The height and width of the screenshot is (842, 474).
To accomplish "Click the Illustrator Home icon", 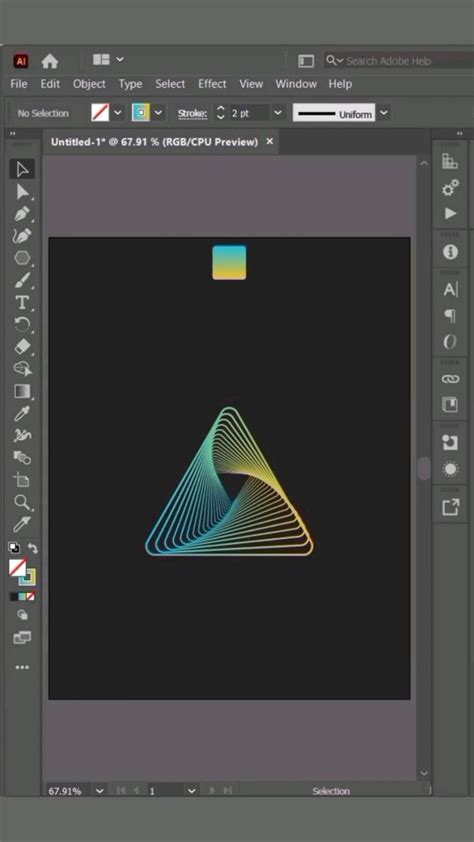I will coord(49,61).
